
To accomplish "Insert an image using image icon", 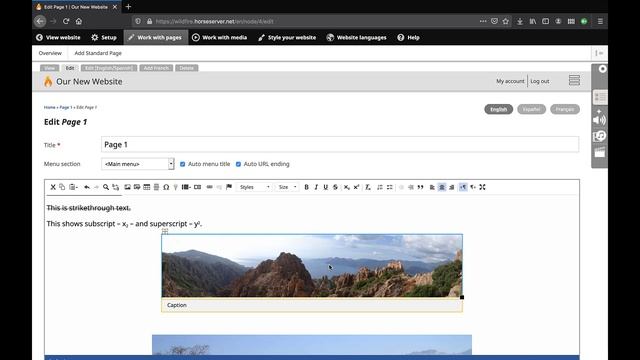I will pos(127,187).
